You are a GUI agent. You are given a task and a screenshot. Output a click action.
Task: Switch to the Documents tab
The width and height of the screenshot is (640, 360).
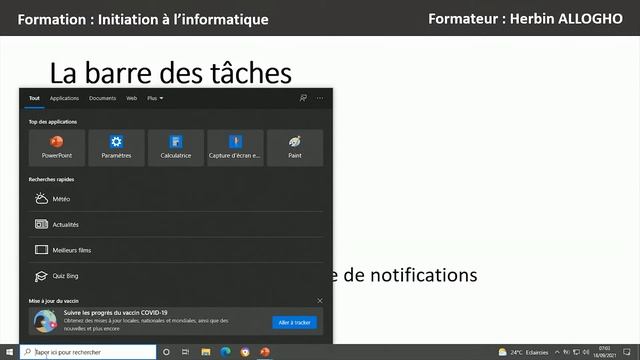[102, 98]
